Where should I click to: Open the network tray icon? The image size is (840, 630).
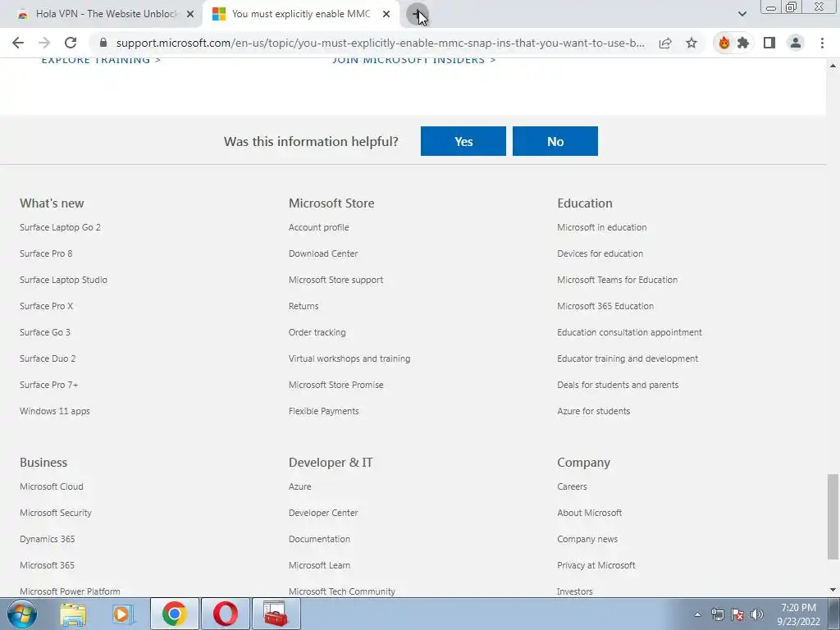pyautogui.click(x=718, y=614)
